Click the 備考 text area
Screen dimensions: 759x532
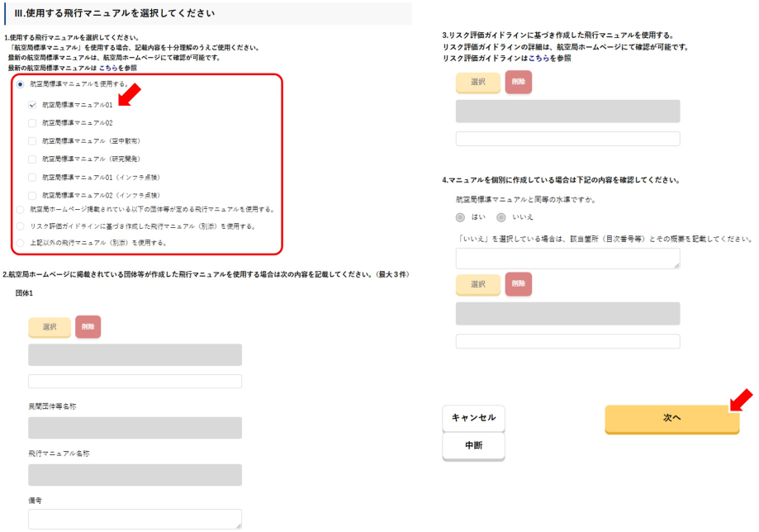click(135, 518)
